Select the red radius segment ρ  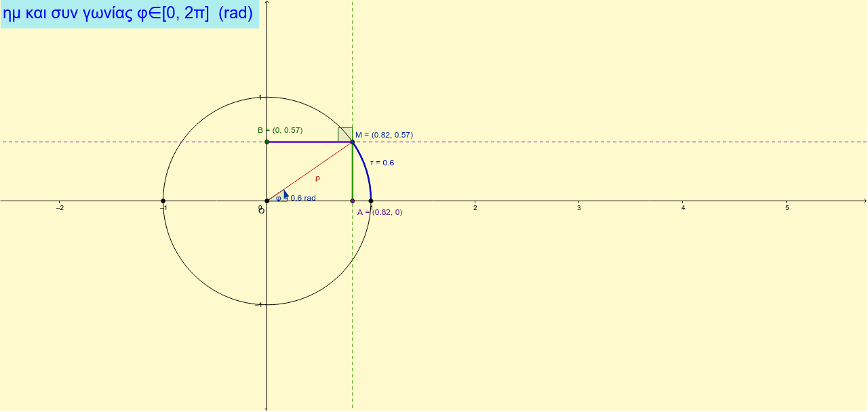click(x=310, y=171)
